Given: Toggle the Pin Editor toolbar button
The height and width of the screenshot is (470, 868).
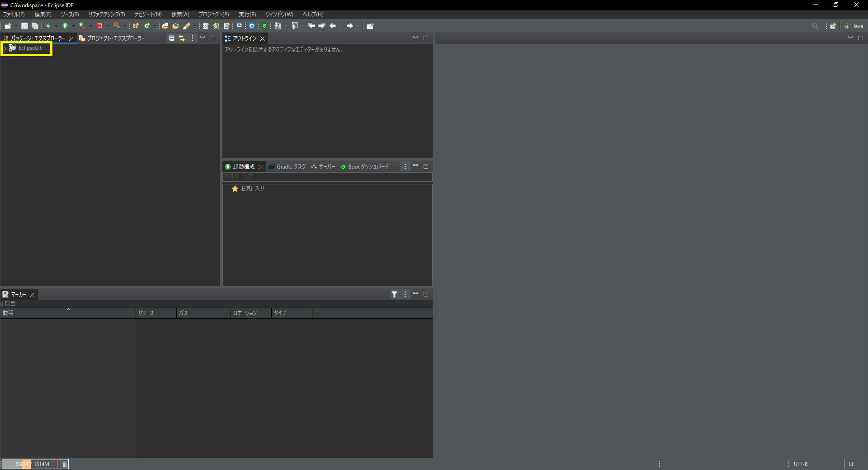Looking at the screenshot, I should 370,26.
